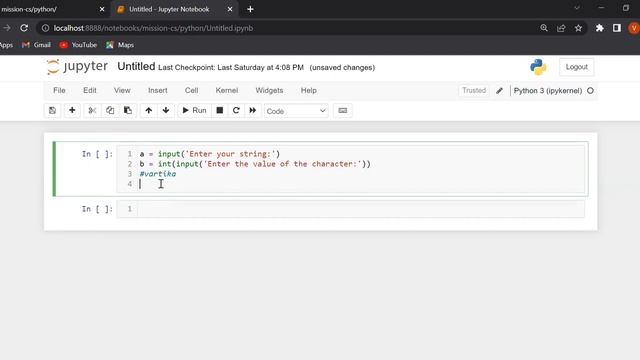This screenshot has width=640, height=360.
Task: Cut the selected cells using the scissors icon
Action: pyautogui.click(x=92, y=111)
